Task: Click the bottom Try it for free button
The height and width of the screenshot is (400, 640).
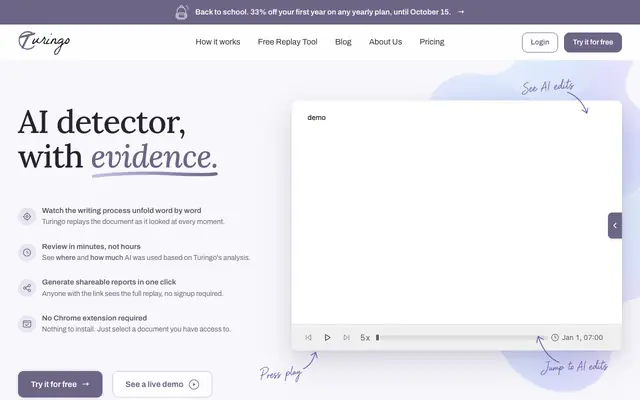Action: (60, 384)
